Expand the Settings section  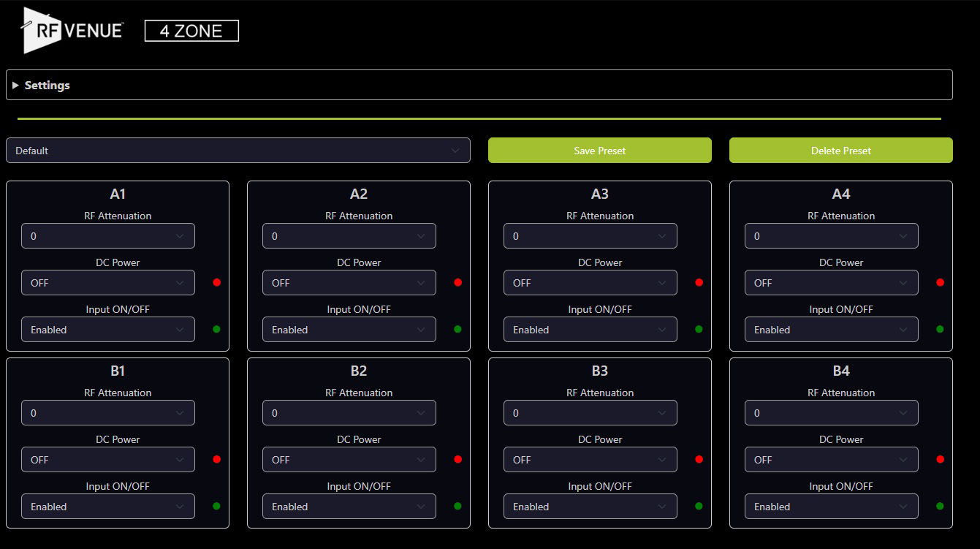(47, 85)
